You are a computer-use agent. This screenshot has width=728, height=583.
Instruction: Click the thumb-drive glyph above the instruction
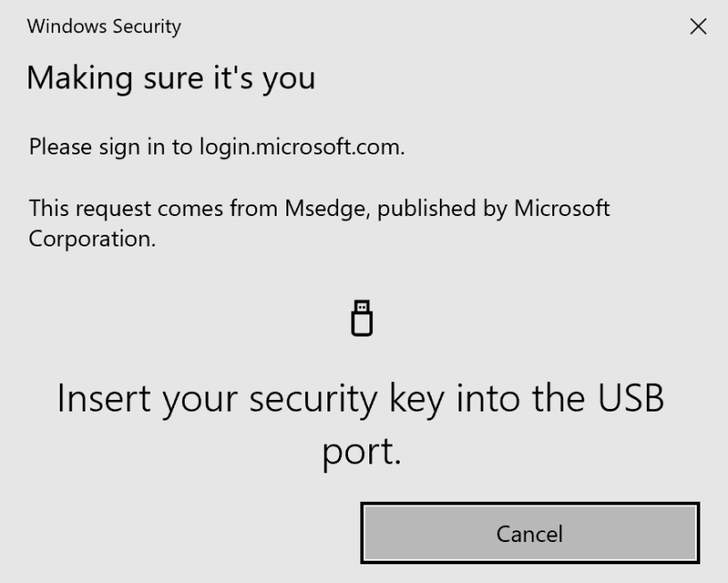pyautogui.click(x=361, y=318)
